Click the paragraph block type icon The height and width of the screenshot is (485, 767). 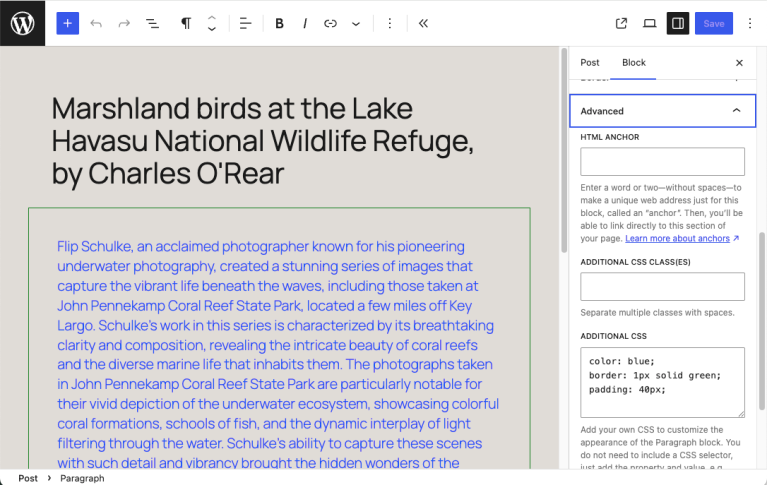click(x=186, y=23)
